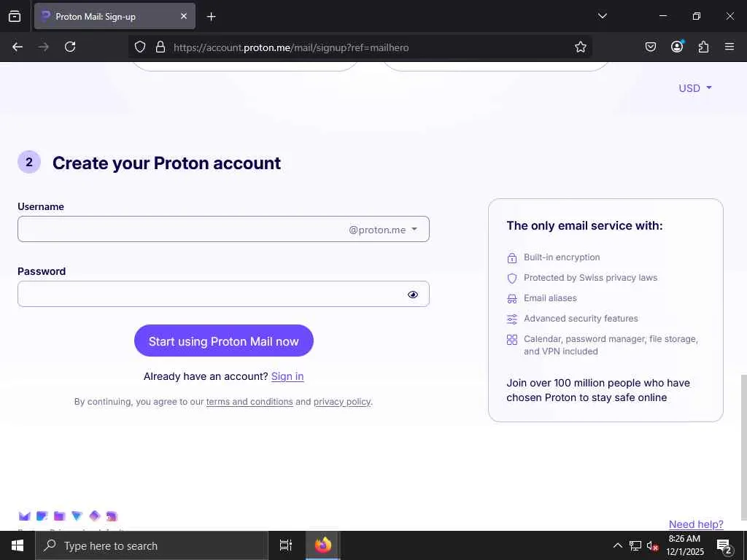Open the USD currency dropdown
Image resolution: width=747 pixels, height=560 pixels.
pyautogui.click(x=694, y=88)
